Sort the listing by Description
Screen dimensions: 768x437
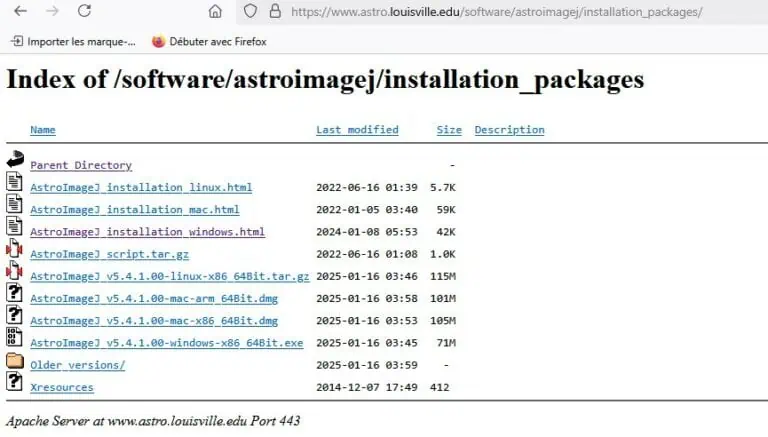pos(509,130)
